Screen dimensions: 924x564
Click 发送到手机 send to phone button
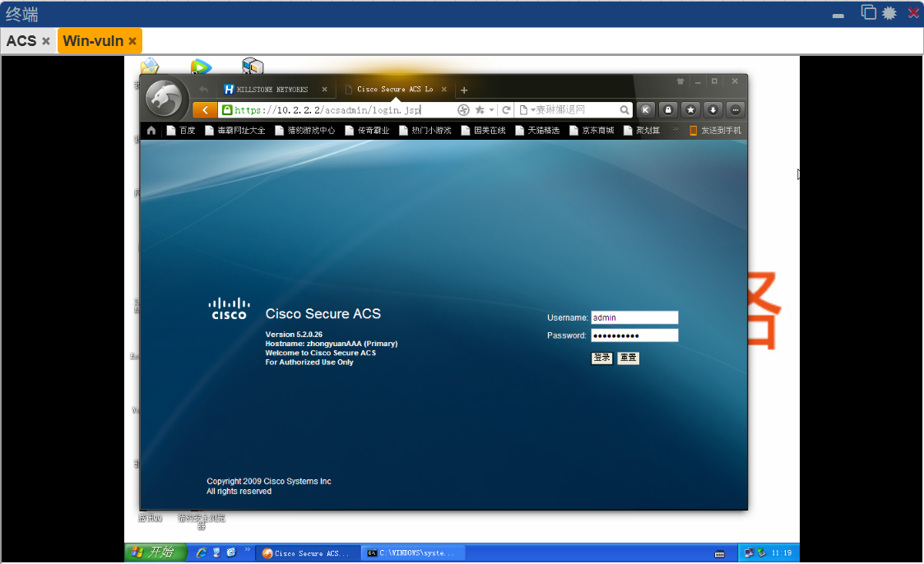point(715,130)
